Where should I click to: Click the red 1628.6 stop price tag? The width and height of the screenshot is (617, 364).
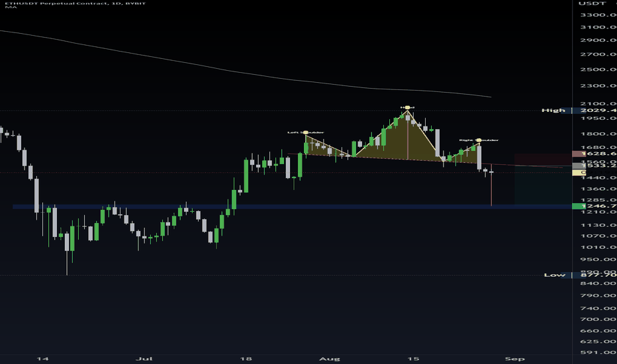tap(594, 154)
